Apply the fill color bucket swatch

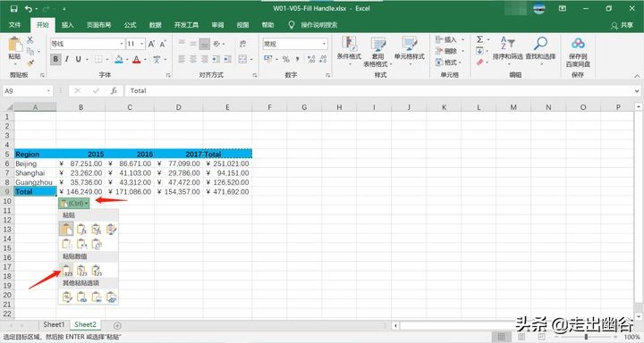[119, 60]
